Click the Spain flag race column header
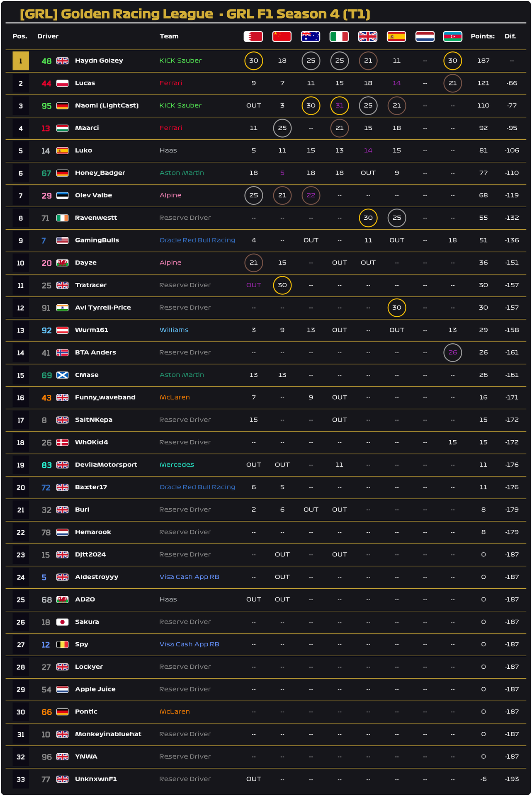 pos(396,36)
